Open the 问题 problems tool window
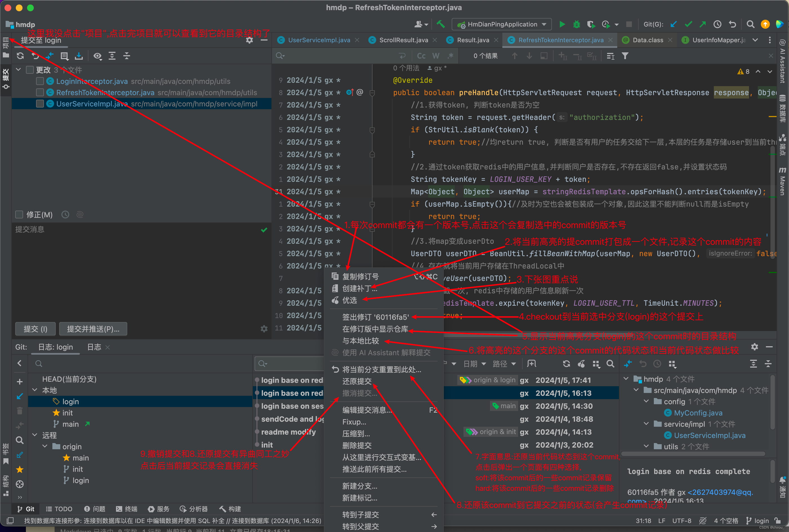This screenshot has height=532, width=789. tap(95, 509)
